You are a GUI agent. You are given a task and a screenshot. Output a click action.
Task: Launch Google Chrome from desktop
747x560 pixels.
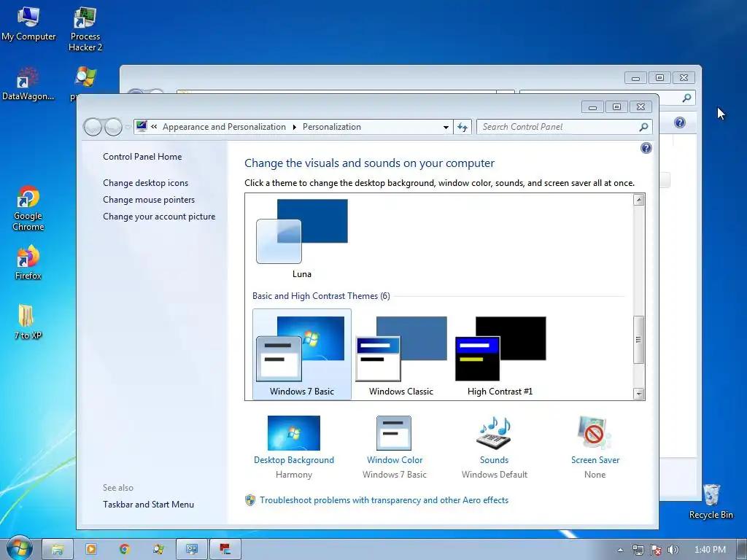pos(28,208)
